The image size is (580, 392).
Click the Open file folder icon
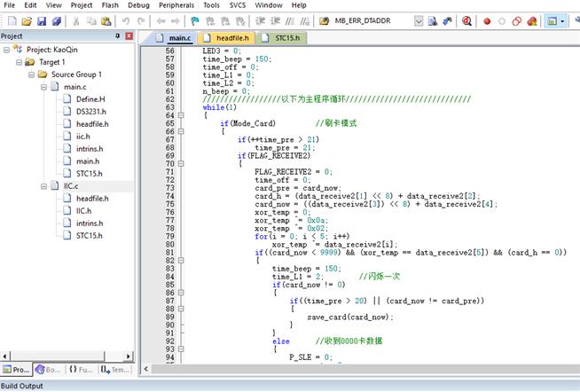pyautogui.click(x=27, y=21)
